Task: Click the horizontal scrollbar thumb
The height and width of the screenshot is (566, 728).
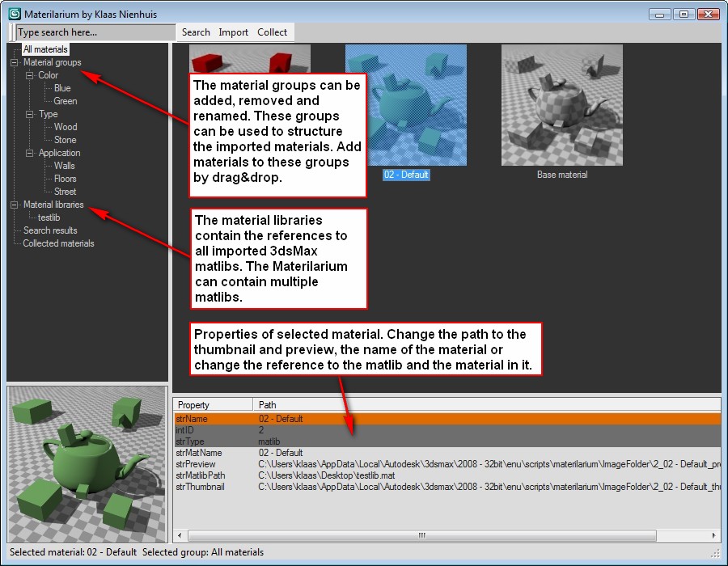Action: tap(422, 535)
